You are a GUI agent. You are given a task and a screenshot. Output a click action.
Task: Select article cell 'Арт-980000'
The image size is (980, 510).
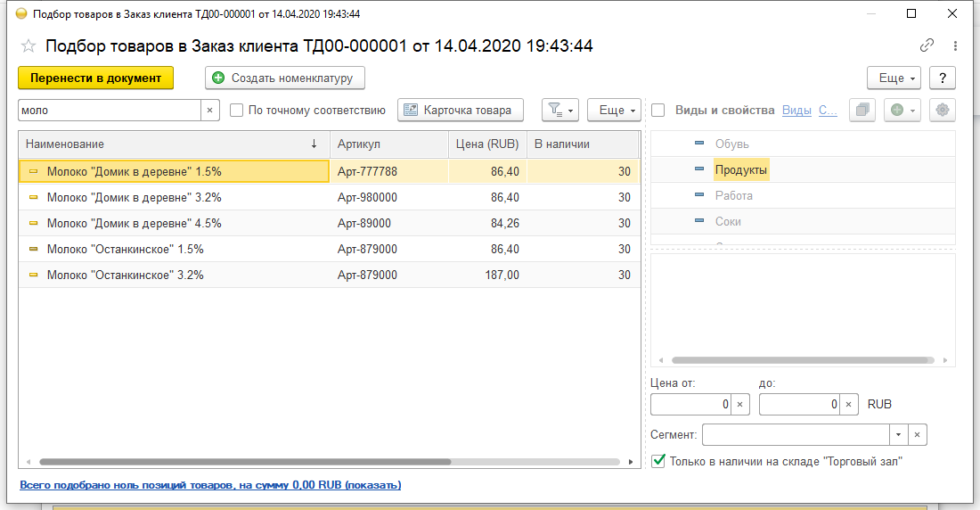(x=388, y=197)
